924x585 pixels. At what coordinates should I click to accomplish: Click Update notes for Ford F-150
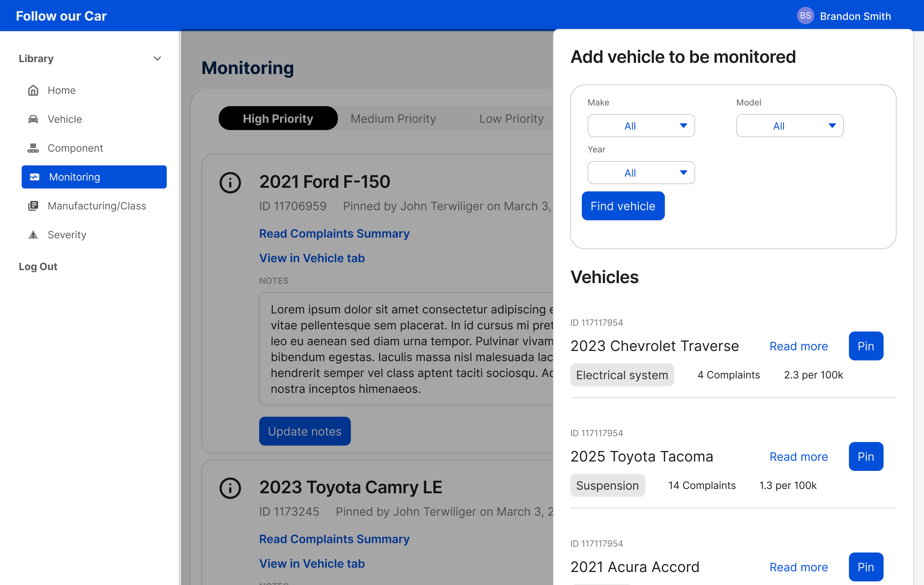305,431
